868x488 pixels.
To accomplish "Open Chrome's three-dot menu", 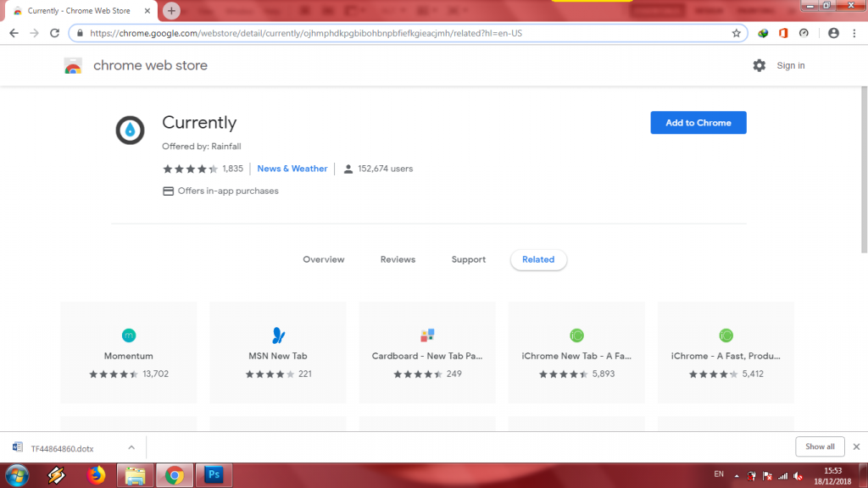I will pos(854,33).
